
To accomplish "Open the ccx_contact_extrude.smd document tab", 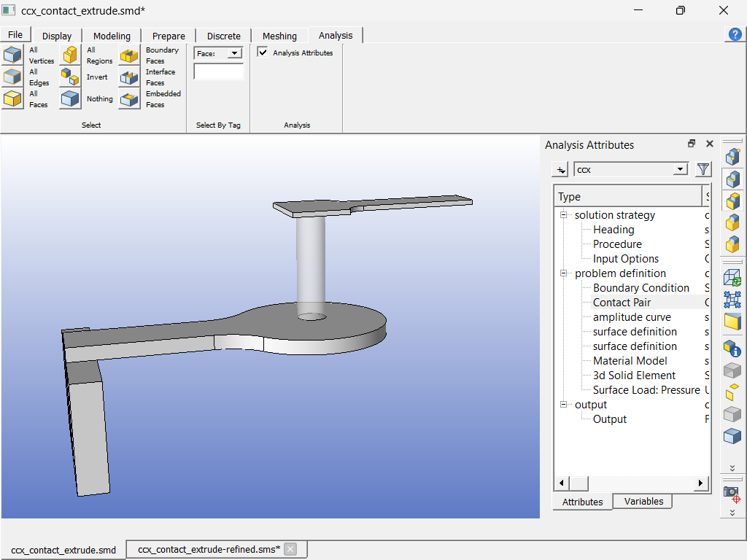I will (x=63, y=550).
